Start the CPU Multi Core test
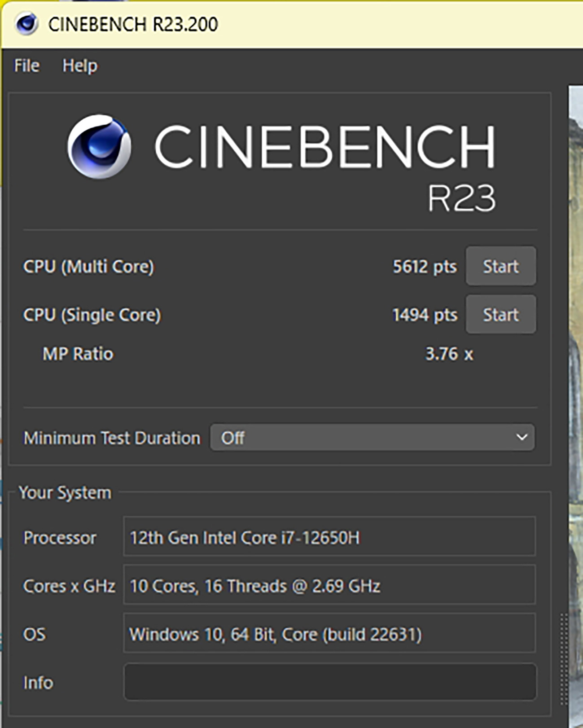The image size is (583, 728). (x=500, y=266)
